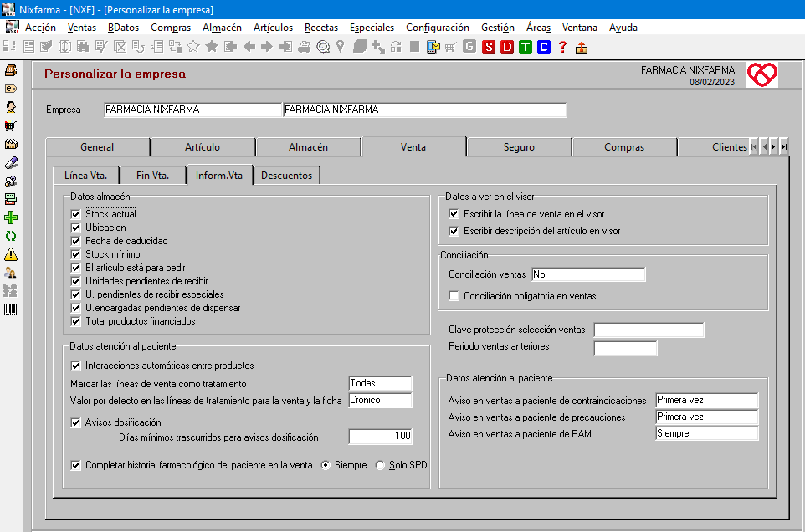This screenshot has height=532, width=805.
Task: Switch to the Línea Vta. sub-tab
Action: [85, 176]
